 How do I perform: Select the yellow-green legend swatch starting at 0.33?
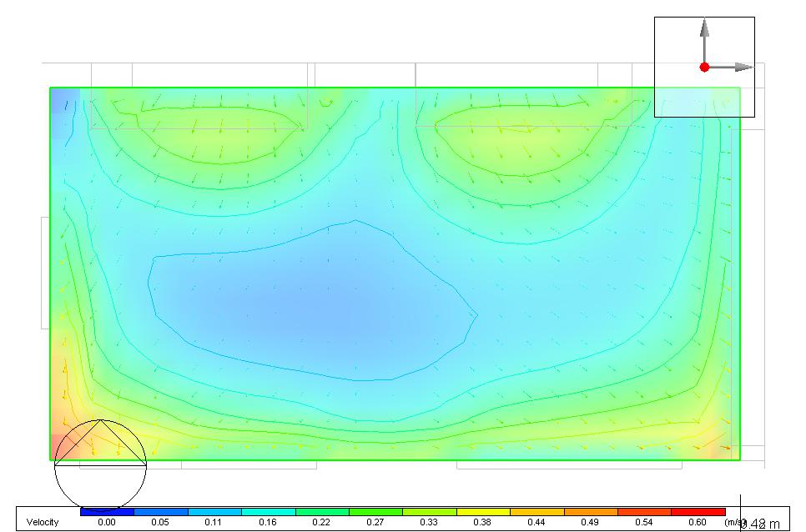point(430,512)
